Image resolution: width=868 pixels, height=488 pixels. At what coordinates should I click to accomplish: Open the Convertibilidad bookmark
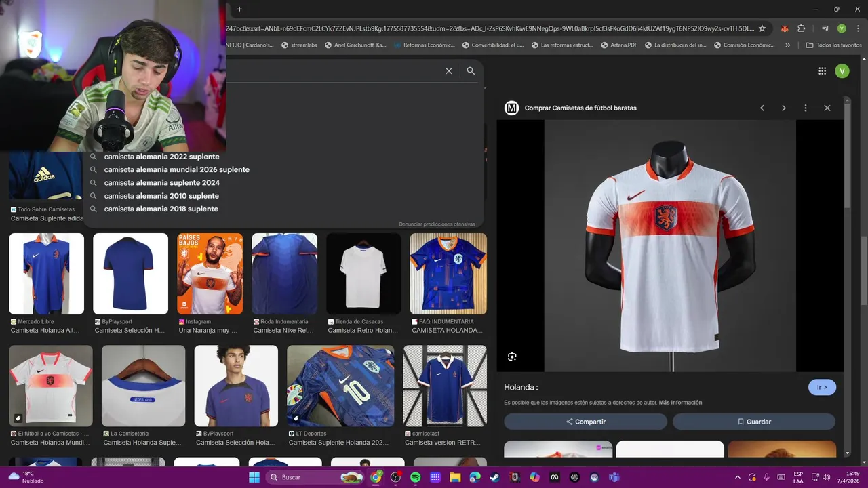(492, 45)
